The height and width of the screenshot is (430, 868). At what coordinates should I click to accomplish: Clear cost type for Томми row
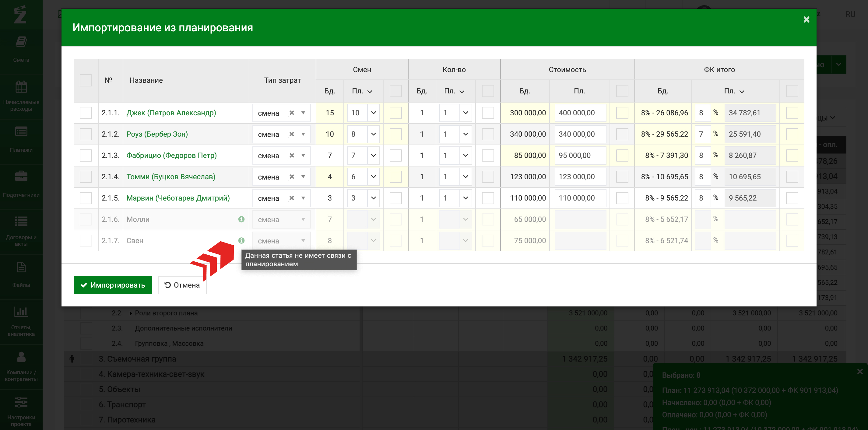click(292, 177)
